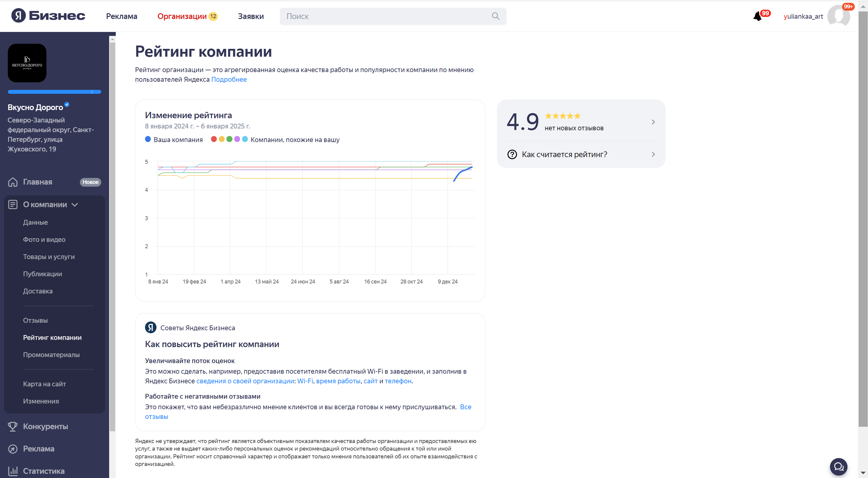Expand the 4.9 rating reviews arrow
The image size is (868, 478).
[653, 122]
